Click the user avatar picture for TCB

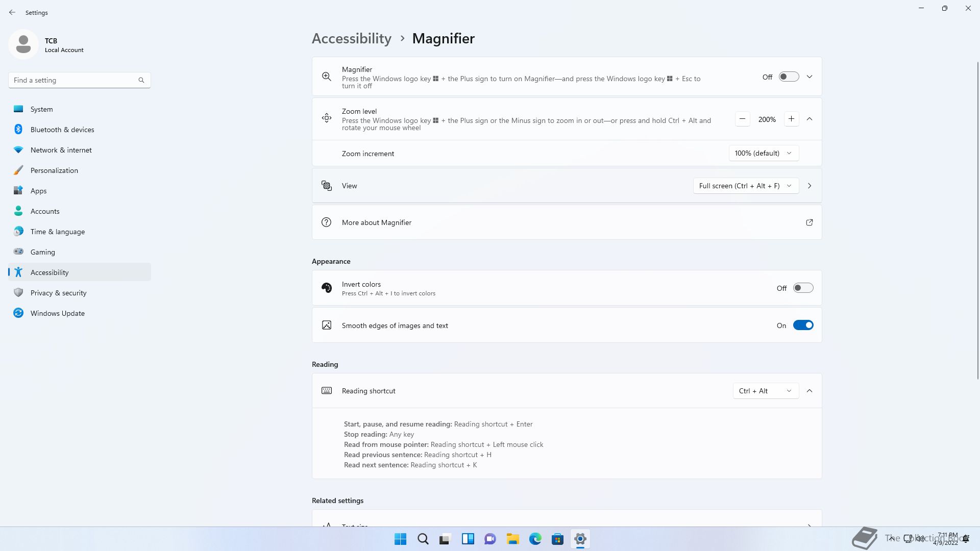tap(23, 44)
